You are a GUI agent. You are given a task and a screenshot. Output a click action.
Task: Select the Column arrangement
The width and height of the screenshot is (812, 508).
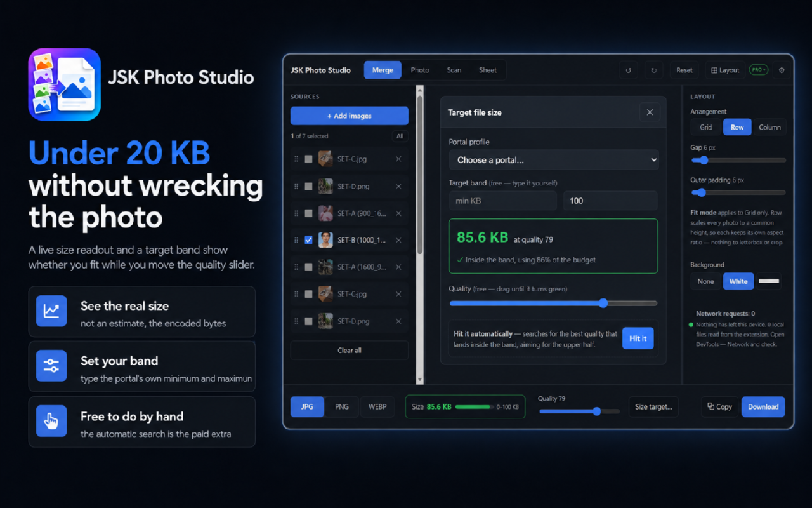[769, 127]
